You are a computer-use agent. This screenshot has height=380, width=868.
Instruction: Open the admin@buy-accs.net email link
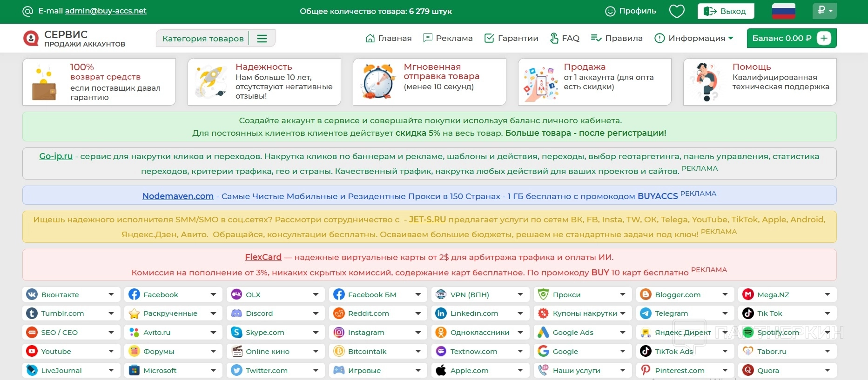pyautogui.click(x=106, y=11)
